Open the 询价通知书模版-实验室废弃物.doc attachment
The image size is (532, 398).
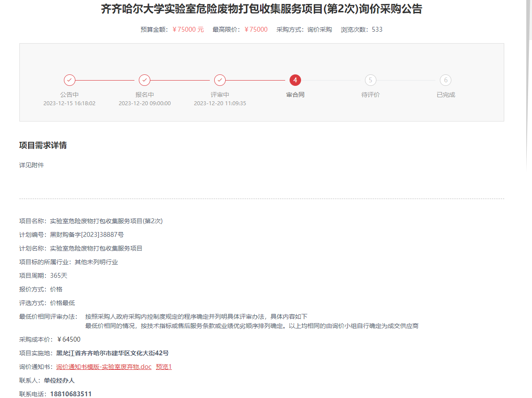(104, 367)
